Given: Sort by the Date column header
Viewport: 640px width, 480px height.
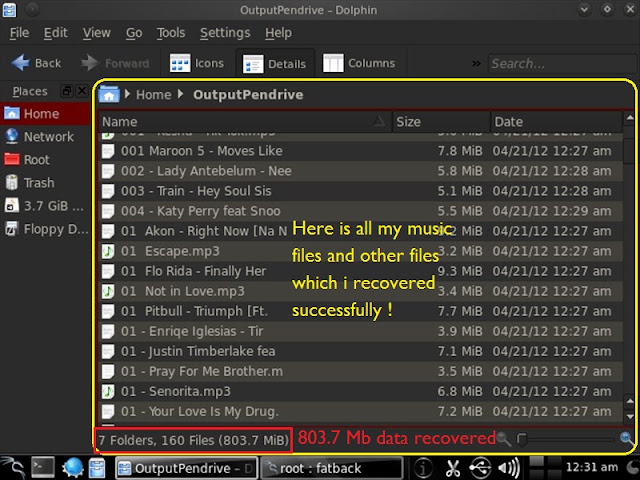Looking at the screenshot, I should click(x=556, y=122).
